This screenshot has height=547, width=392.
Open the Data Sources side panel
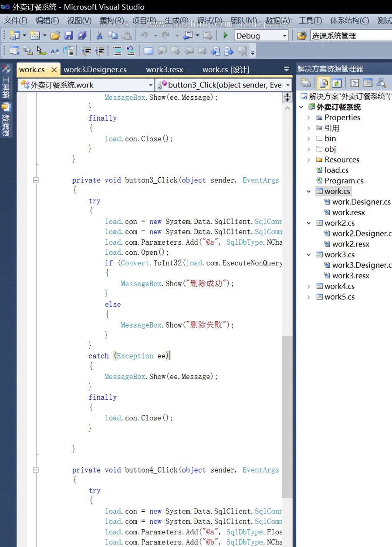(6, 120)
